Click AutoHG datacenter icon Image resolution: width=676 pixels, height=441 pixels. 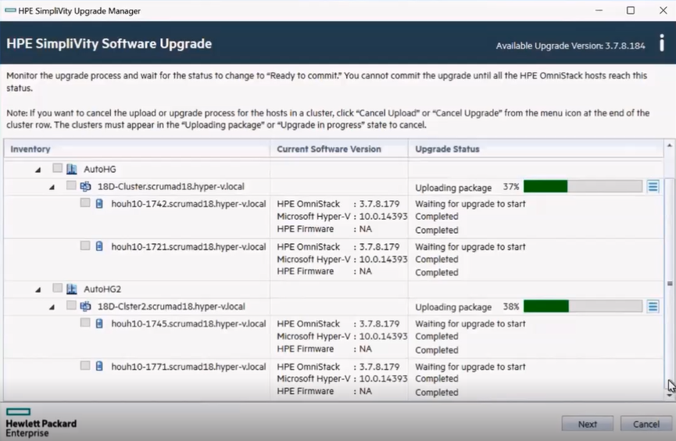(x=72, y=169)
